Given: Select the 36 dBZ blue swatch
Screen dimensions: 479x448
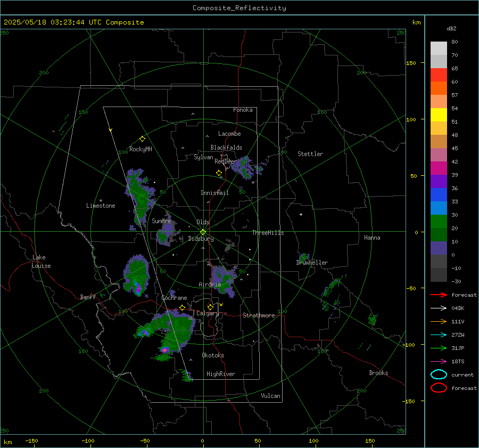Looking at the screenshot, I should coord(439,195).
